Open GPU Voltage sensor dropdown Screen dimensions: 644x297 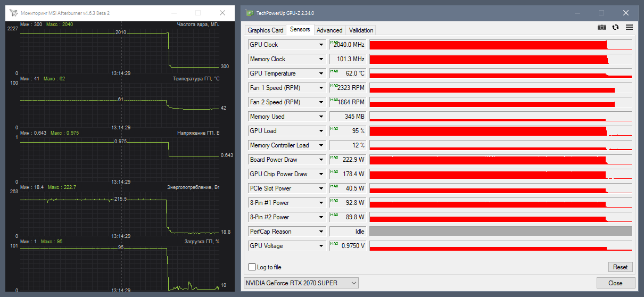tap(321, 246)
